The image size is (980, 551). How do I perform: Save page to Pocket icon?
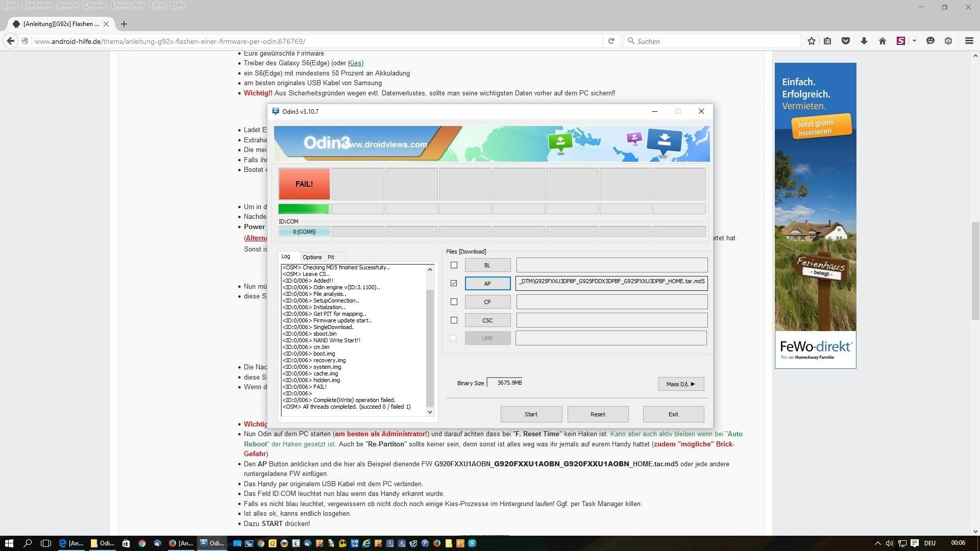point(846,41)
